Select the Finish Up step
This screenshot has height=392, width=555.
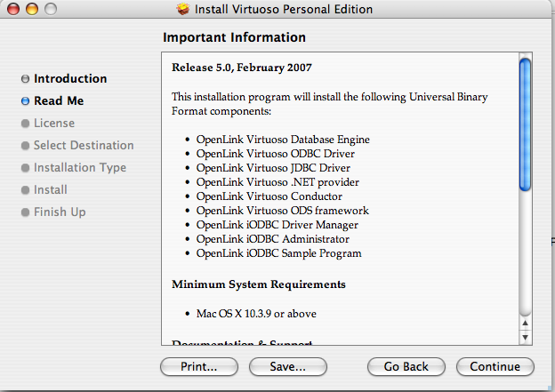(60, 212)
